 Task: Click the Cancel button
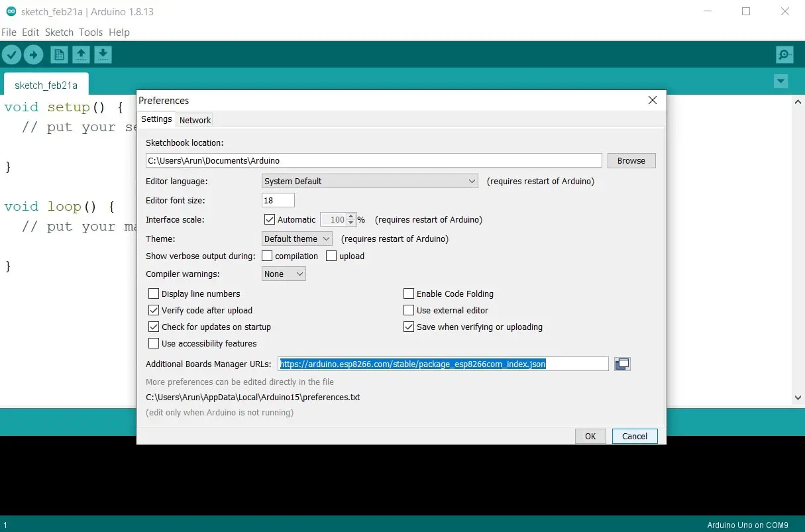635,436
